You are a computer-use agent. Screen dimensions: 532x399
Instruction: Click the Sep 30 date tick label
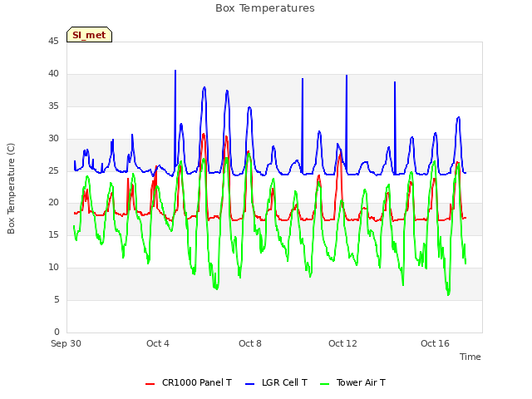[66, 343]
